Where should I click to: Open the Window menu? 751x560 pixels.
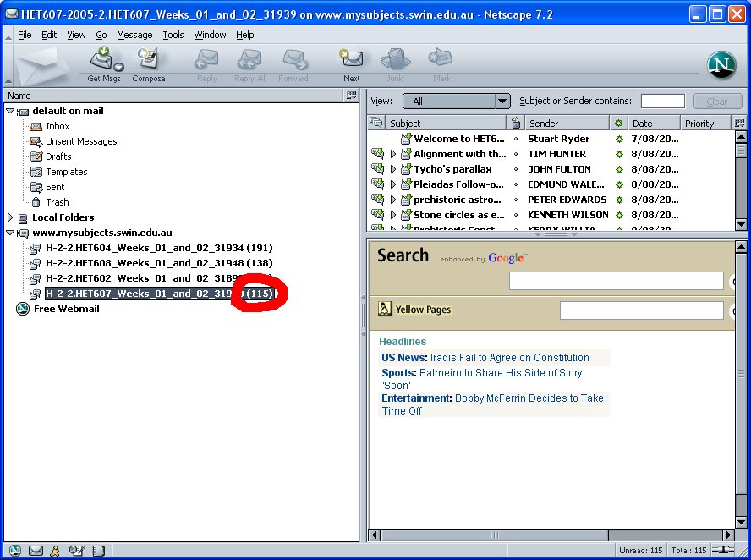[210, 35]
